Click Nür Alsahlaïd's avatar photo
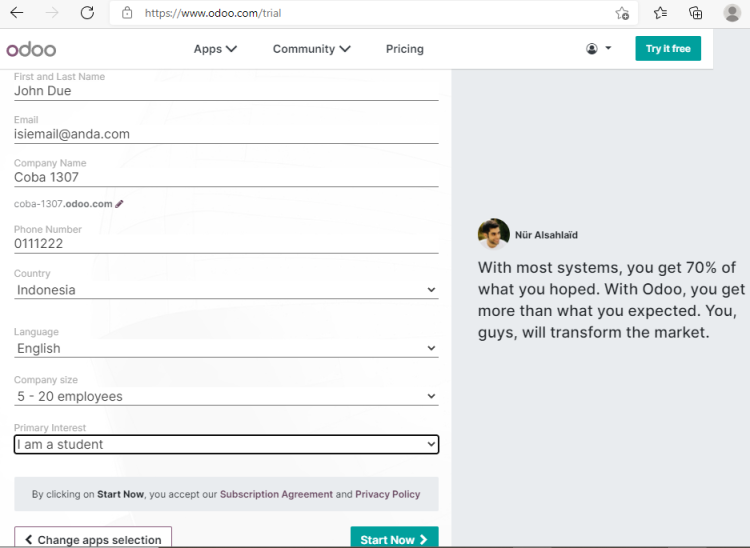750x548 pixels. (x=493, y=234)
